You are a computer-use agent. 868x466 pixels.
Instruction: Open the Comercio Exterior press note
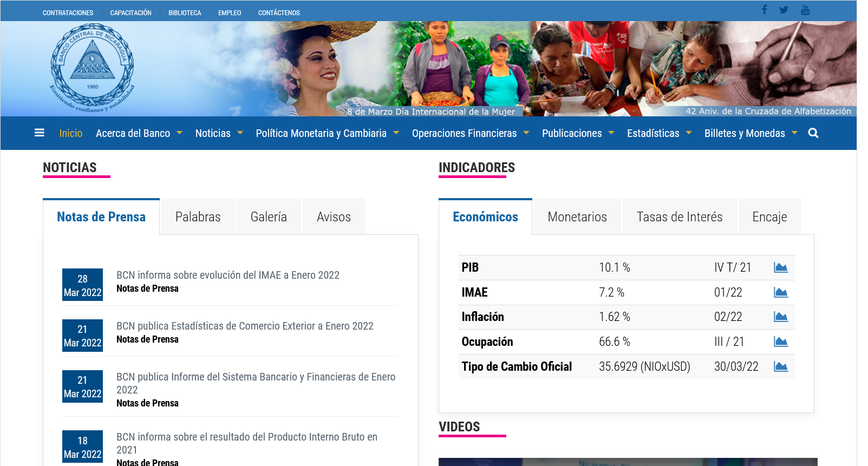click(x=244, y=326)
